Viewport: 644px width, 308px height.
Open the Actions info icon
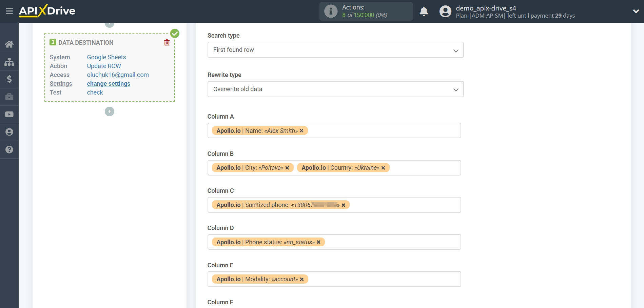tap(331, 11)
